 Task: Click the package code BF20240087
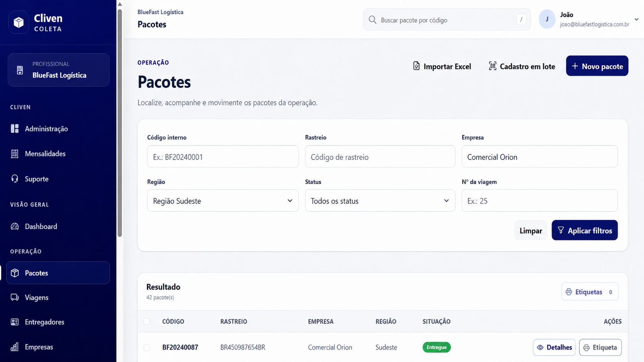pos(180,347)
